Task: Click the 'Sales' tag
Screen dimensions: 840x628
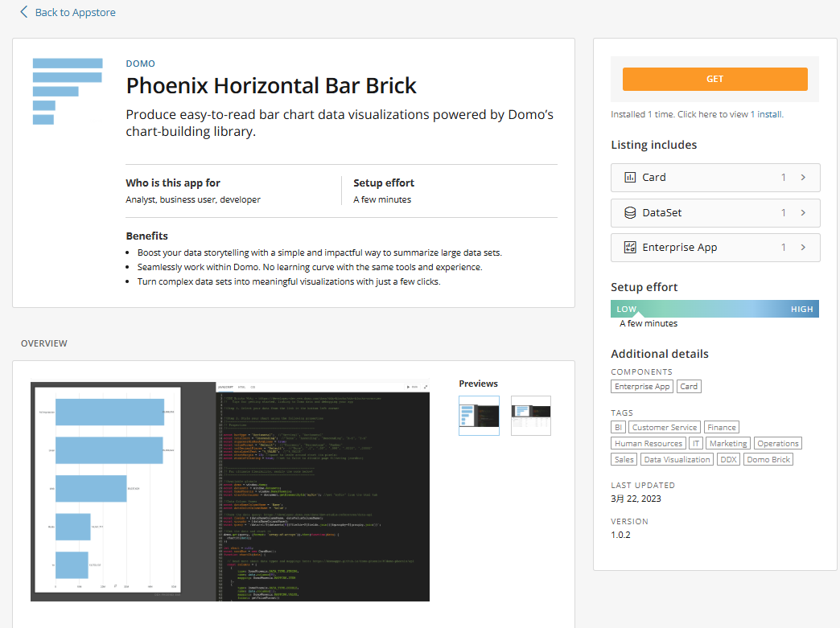Action: click(624, 459)
